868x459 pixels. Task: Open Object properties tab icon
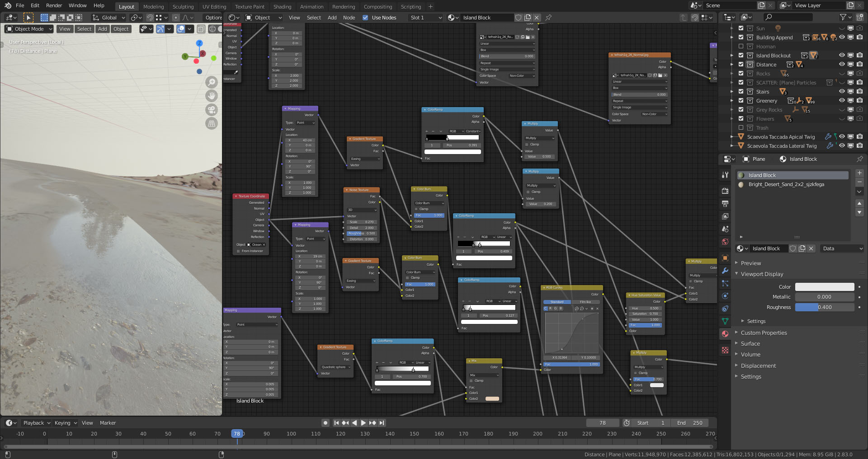pyautogui.click(x=725, y=258)
